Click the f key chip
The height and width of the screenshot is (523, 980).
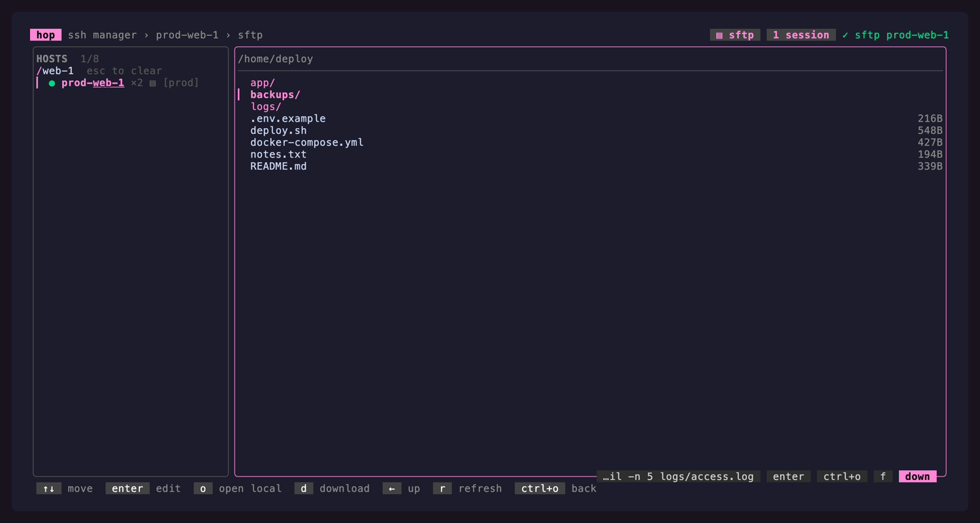pos(883,477)
